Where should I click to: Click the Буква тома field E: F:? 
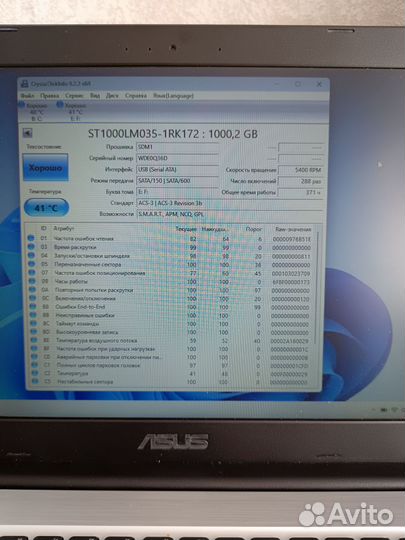(177, 192)
